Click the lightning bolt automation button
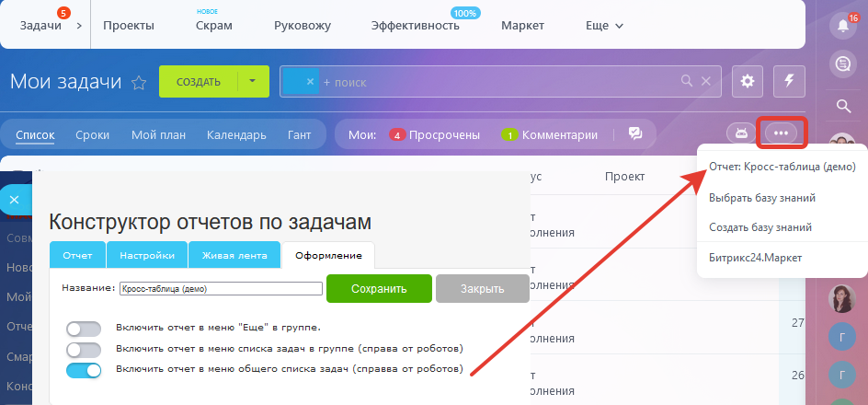 coord(789,82)
